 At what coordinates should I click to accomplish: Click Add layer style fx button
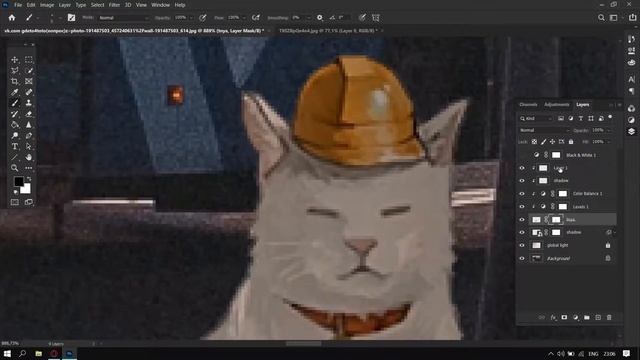[553, 317]
